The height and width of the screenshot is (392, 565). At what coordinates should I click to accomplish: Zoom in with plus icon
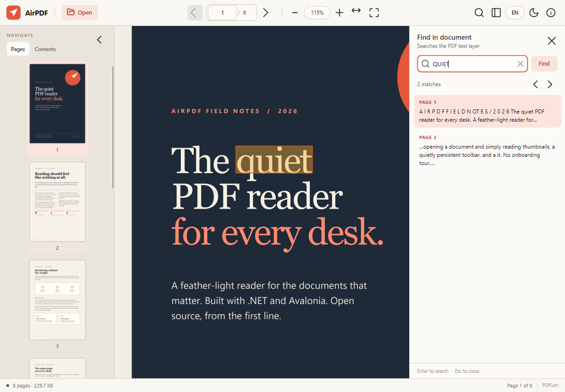click(339, 13)
